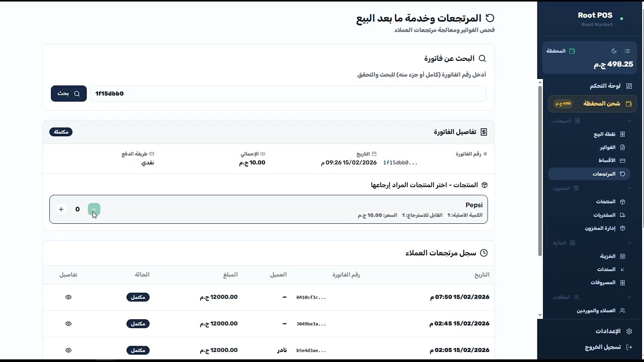Image resolution: width=644 pixels, height=362 pixels.
Task: Select المرتجعات returns menu item
Action: click(589, 173)
